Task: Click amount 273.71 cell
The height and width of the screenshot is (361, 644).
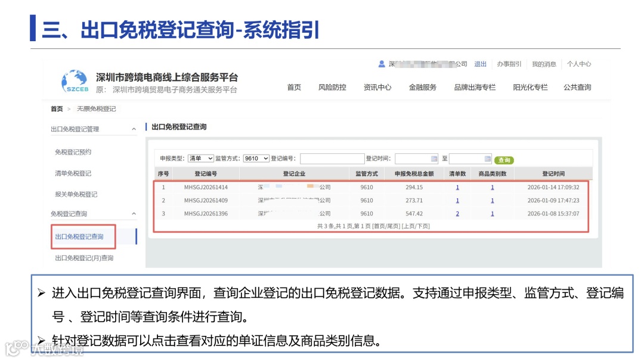Action: pyautogui.click(x=414, y=200)
